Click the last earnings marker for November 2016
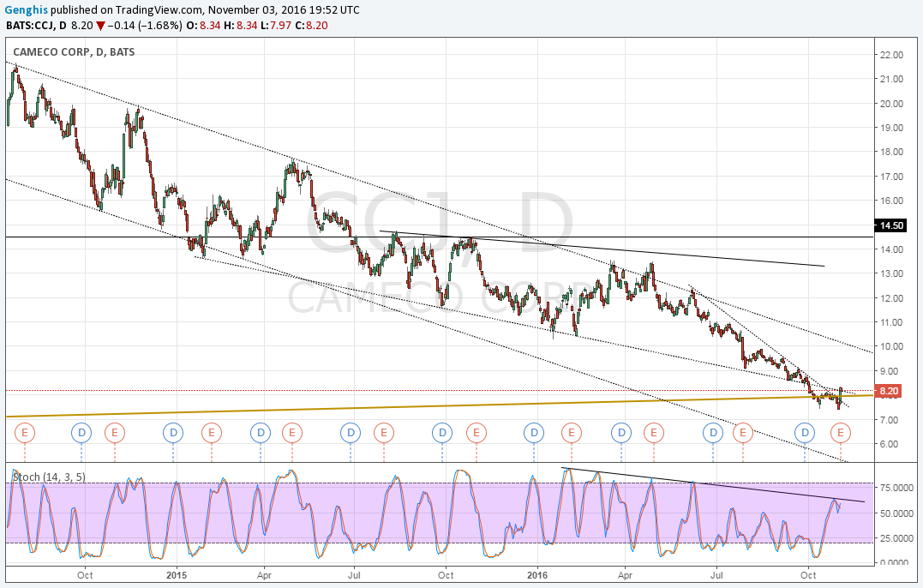Image resolution: width=923 pixels, height=588 pixels. pyautogui.click(x=841, y=433)
